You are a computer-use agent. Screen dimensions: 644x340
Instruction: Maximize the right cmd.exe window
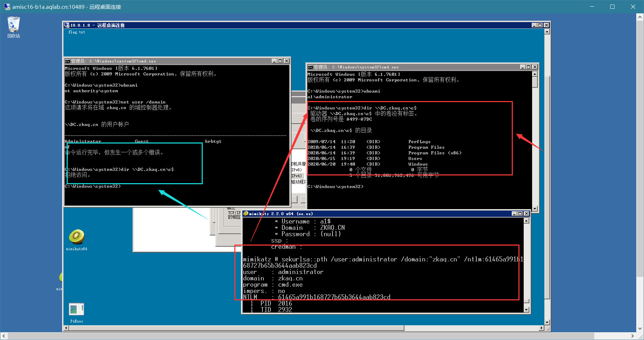[529, 67]
